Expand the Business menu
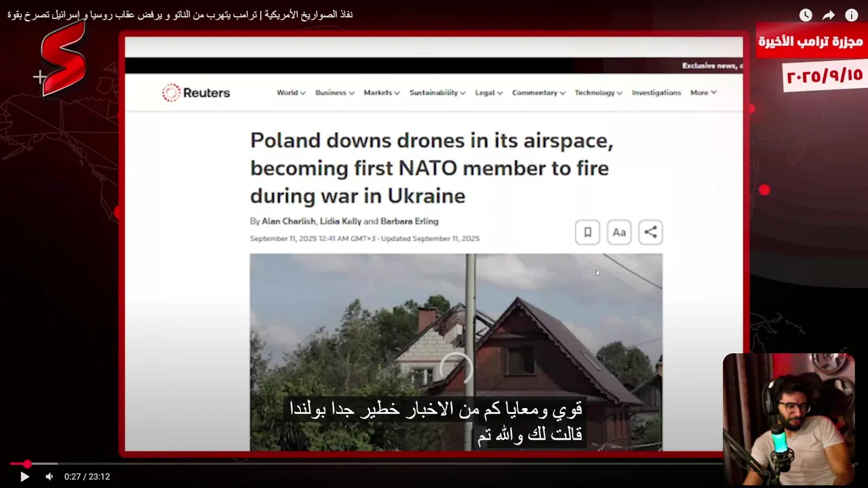868x488 pixels. click(334, 93)
